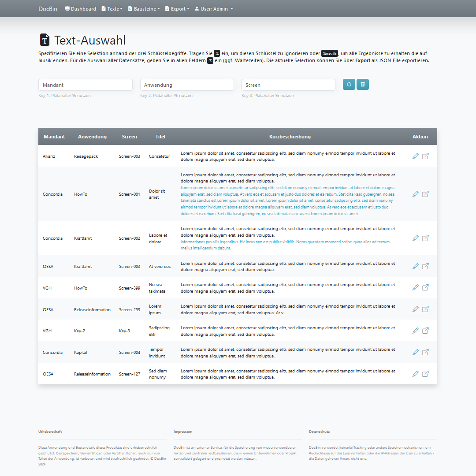Open the Bausteine dropdown in navbar

[x=144, y=9]
